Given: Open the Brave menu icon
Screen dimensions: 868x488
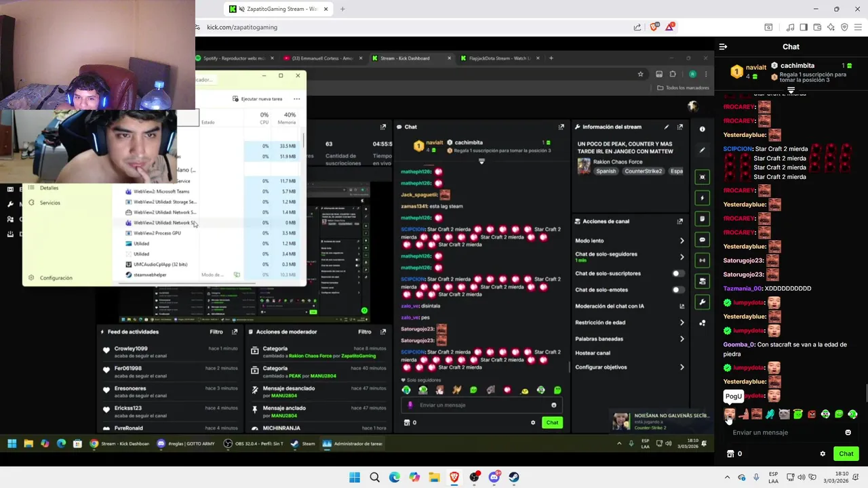Looking at the screenshot, I should click(858, 27).
